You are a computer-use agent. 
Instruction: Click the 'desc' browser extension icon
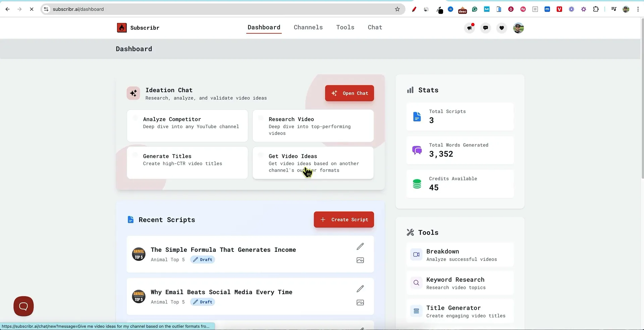tap(463, 10)
